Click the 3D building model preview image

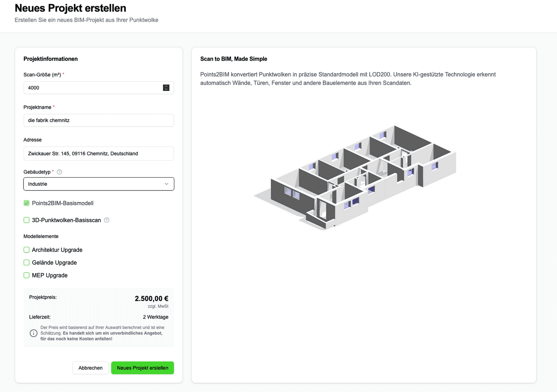[x=355, y=178]
